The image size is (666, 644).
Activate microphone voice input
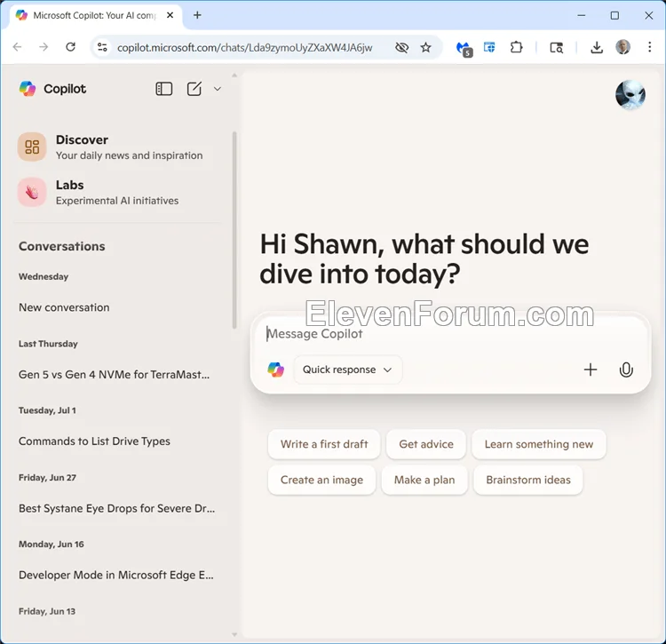626,370
